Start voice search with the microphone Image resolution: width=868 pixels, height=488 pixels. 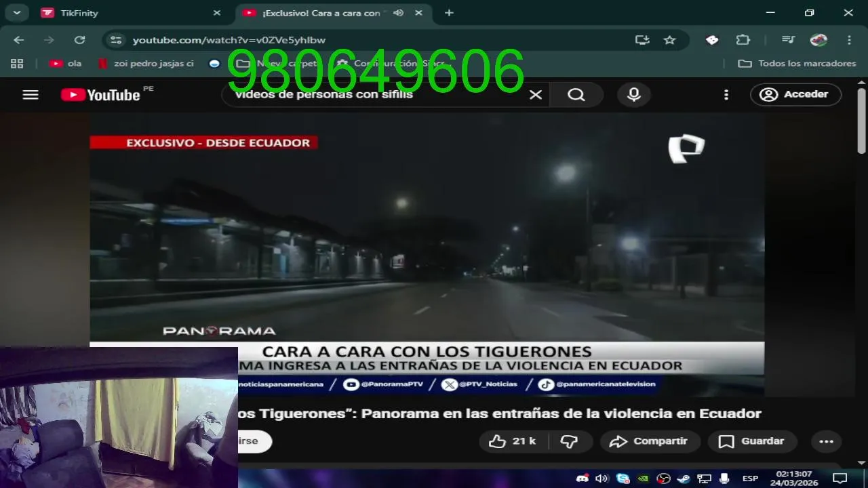(x=634, y=95)
